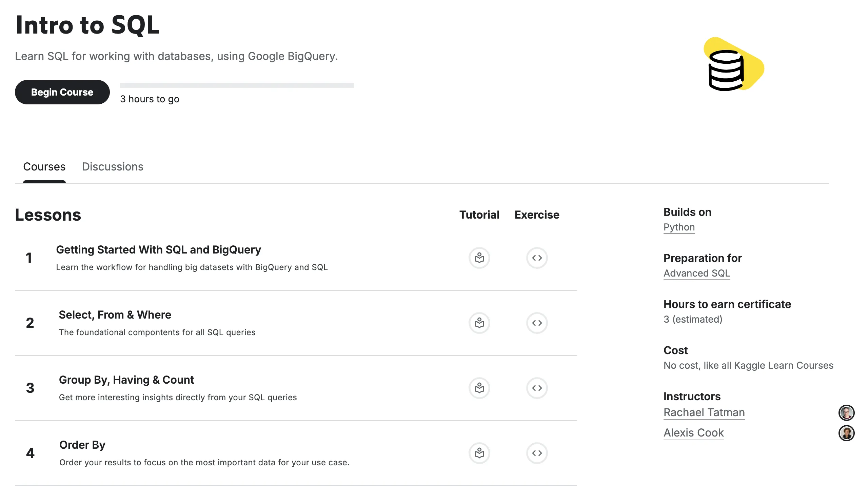This screenshot has width=868, height=486.
Task: Open the Group By, Having & Count tutorial
Action: (x=479, y=388)
